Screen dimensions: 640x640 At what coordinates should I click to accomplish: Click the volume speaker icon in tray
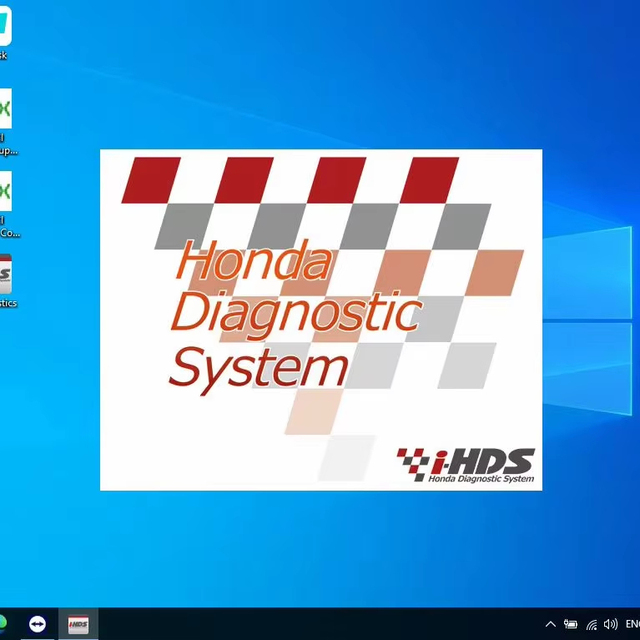(x=610, y=624)
